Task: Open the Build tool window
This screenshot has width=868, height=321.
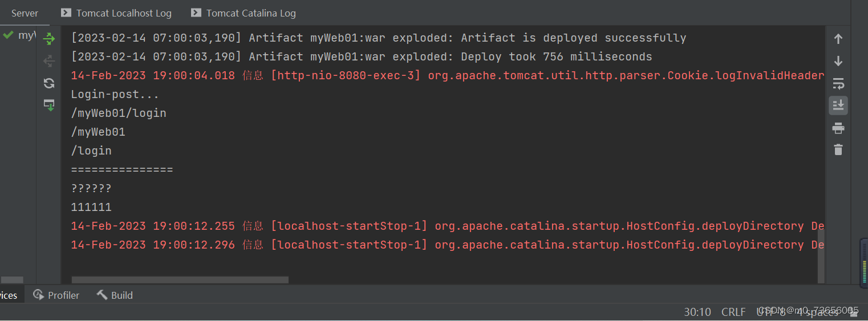Action: pos(115,295)
